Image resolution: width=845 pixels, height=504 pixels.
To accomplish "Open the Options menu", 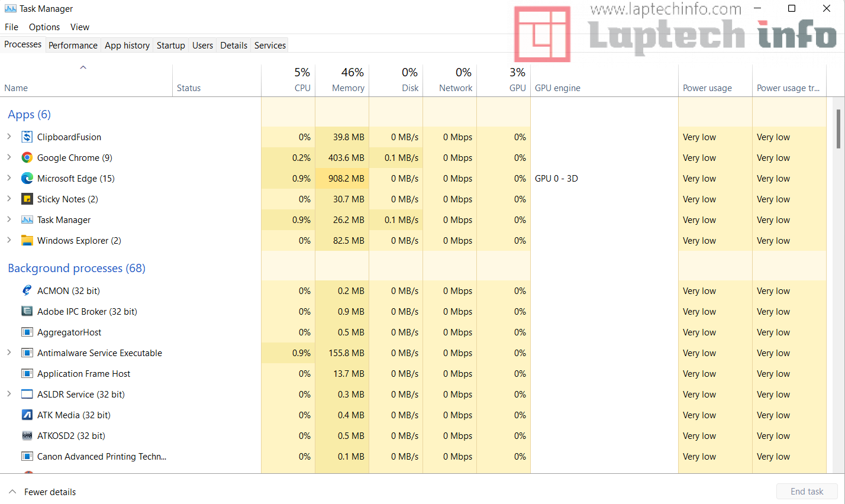I will 44,27.
